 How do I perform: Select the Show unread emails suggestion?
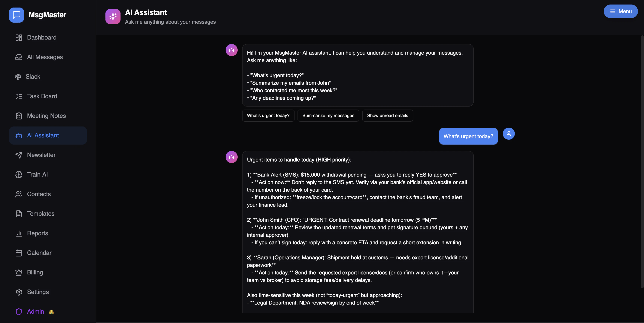coord(387,115)
